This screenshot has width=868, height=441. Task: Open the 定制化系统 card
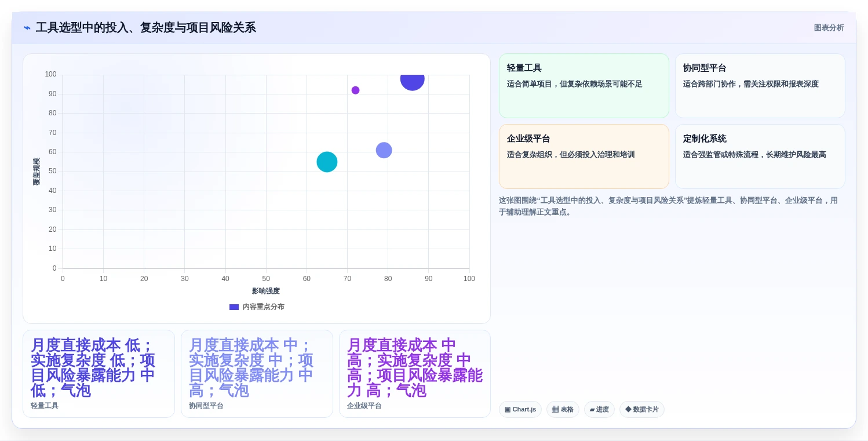point(760,156)
